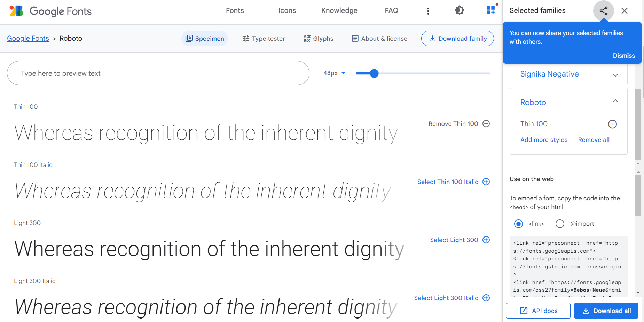Click the preview text input field
644x322 pixels.
pyautogui.click(x=158, y=73)
